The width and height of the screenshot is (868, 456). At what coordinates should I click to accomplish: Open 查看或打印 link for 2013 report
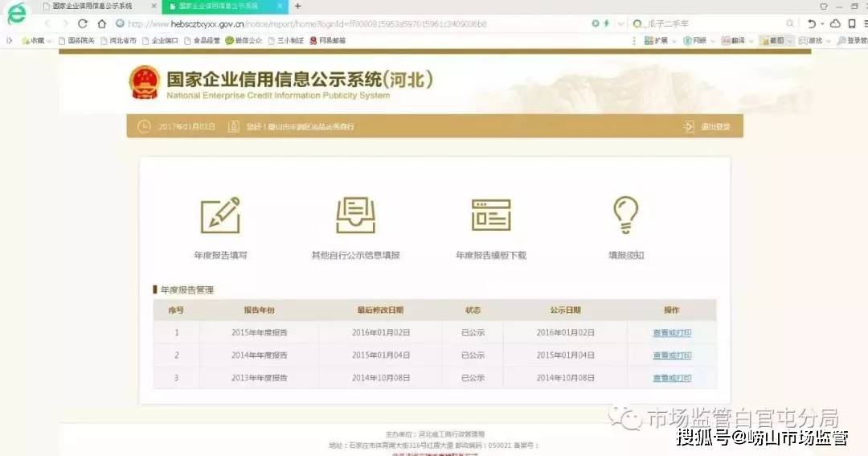672,378
